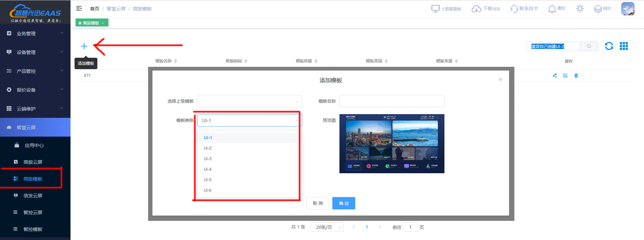Click the 确定 confirm button

point(343,203)
